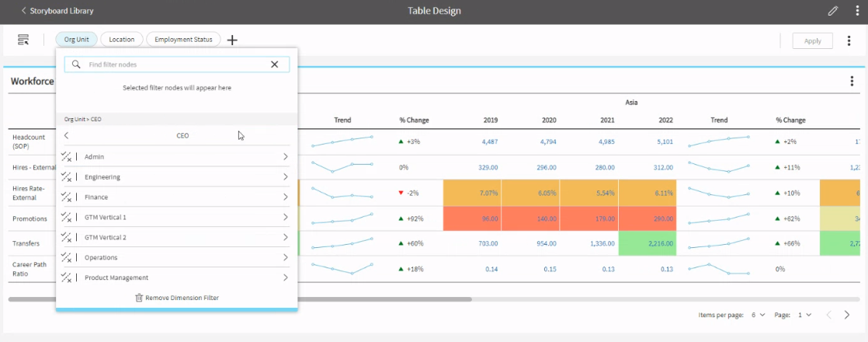Screen dimensions: 868x342
Task: Click Asia 2019 headcount value 4,487
Action: (489, 141)
